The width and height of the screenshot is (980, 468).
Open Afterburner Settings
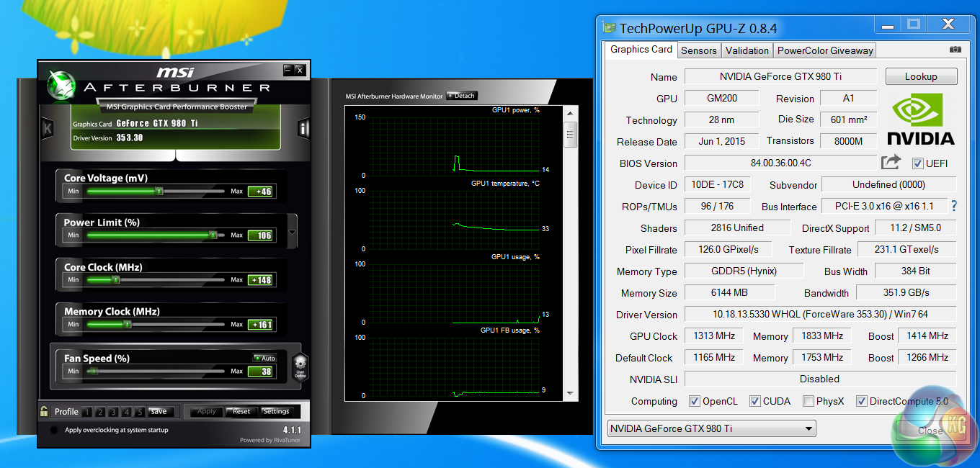pos(276,412)
